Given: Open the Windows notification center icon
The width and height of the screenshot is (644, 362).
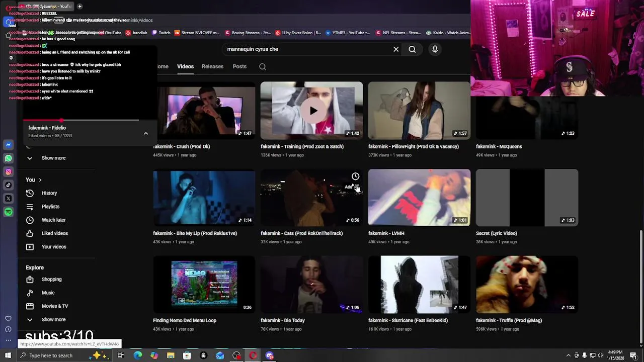Looking at the screenshot, I should 633,355.
